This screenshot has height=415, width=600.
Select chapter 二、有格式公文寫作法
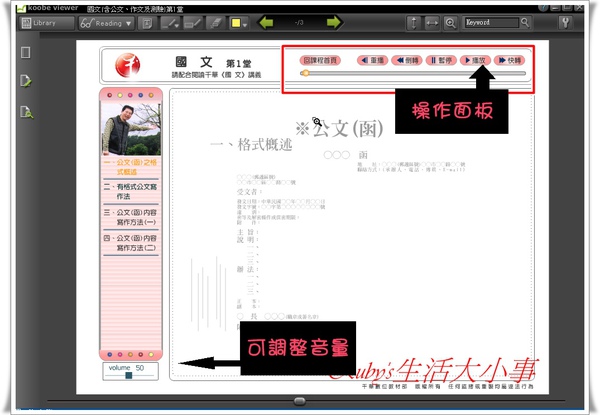point(130,192)
